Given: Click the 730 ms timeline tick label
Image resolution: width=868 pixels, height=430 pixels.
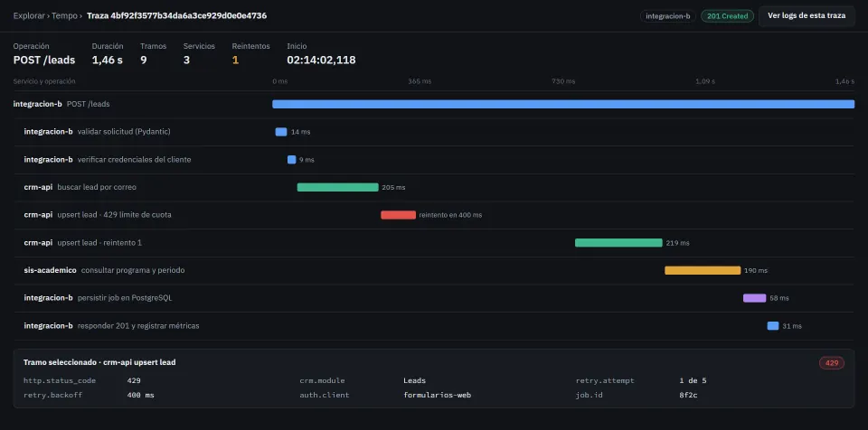Looking at the screenshot, I should click(563, 81).
